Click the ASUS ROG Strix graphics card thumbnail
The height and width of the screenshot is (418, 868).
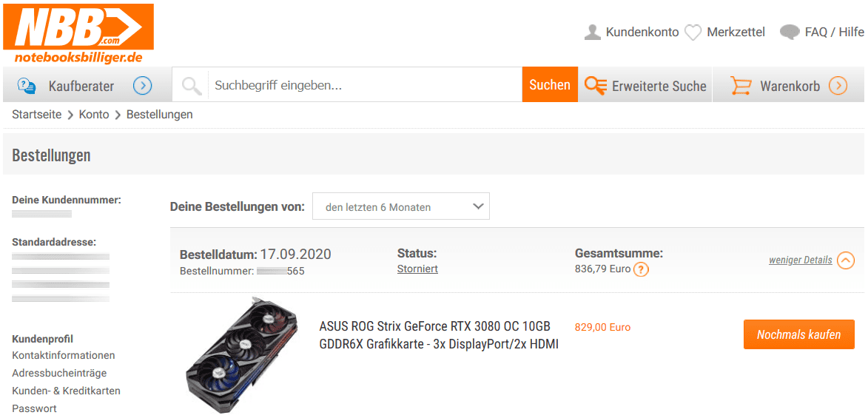coord(241,353)
